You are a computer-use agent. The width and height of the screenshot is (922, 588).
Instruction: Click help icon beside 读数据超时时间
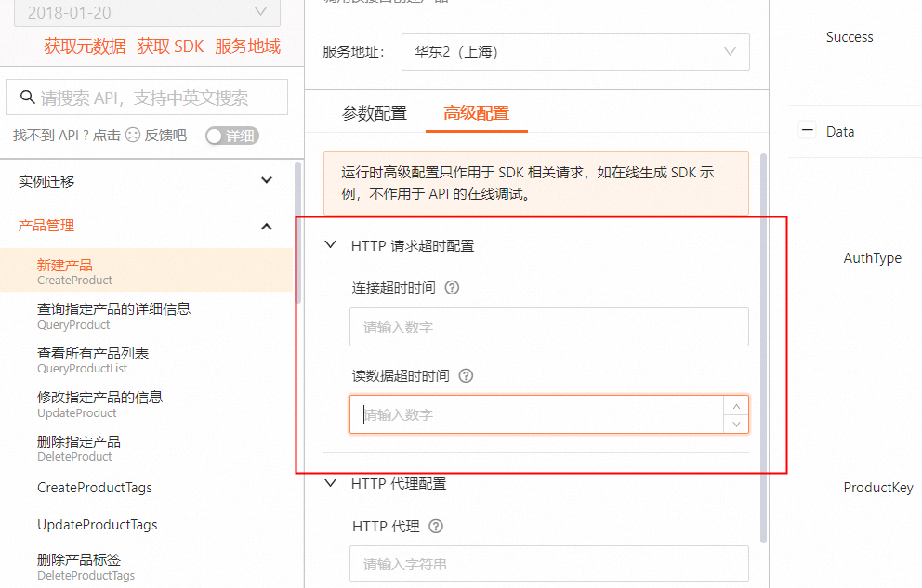click(467, 376)
